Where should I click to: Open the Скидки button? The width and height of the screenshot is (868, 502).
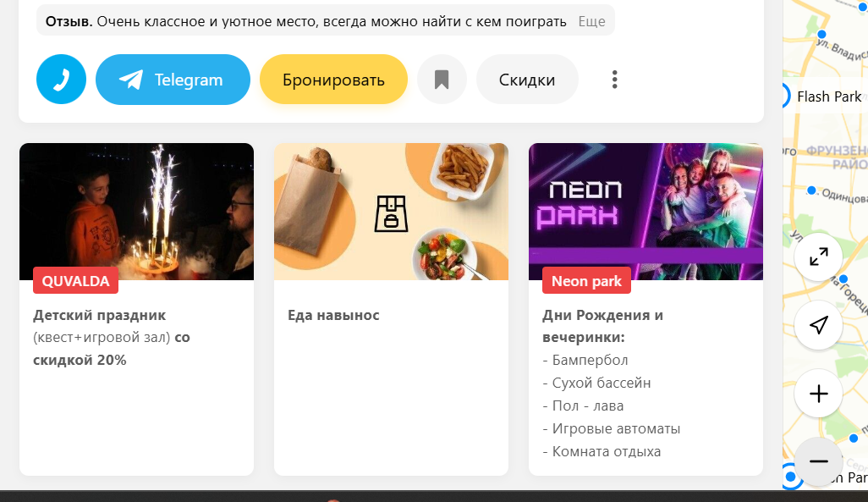(x=527, y=80)
